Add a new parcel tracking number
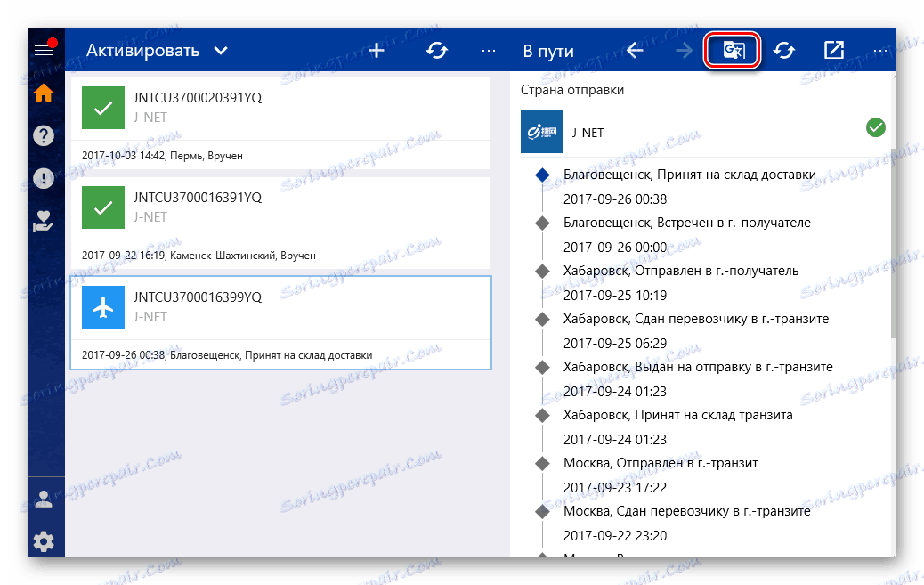 pyautogui.click(x=376, y=51)
